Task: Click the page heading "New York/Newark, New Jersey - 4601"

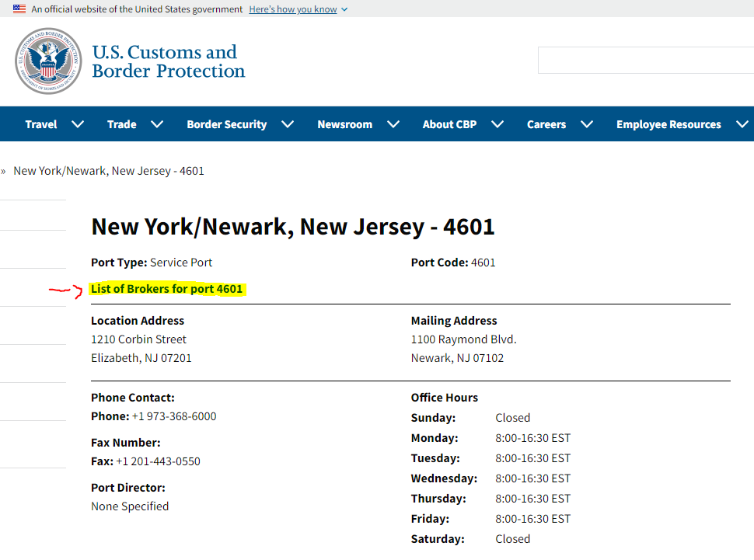Action: [x=293, y=226]
